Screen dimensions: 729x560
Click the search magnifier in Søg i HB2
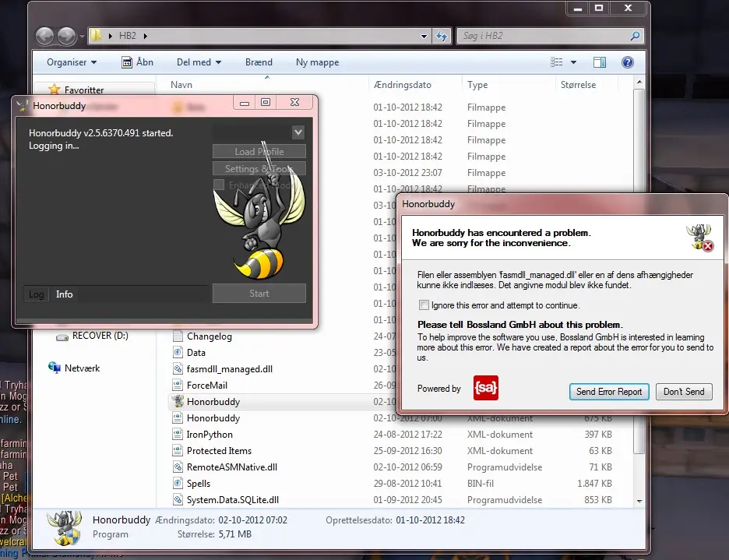click(635, 36)
